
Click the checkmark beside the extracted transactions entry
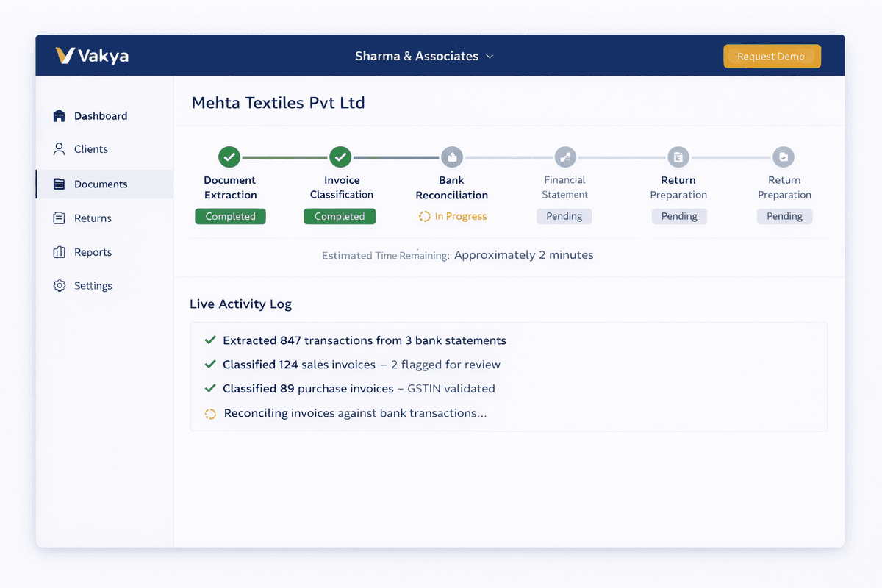point(210,340)
